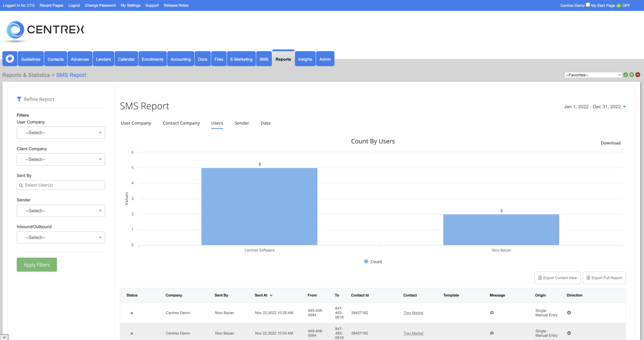Click the green checkmark next to Favorites
The height and width of the screenshot is (340, 644).
tap(625, 75)
